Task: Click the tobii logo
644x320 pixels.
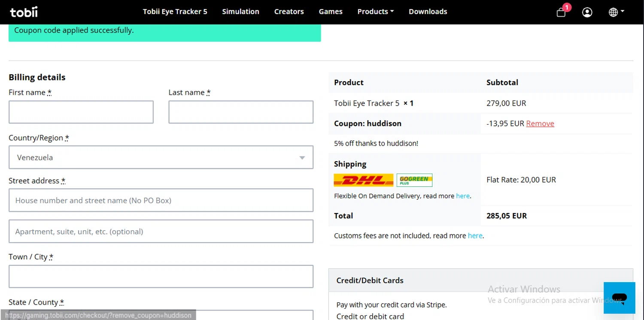Action: (x=24, y=12)
